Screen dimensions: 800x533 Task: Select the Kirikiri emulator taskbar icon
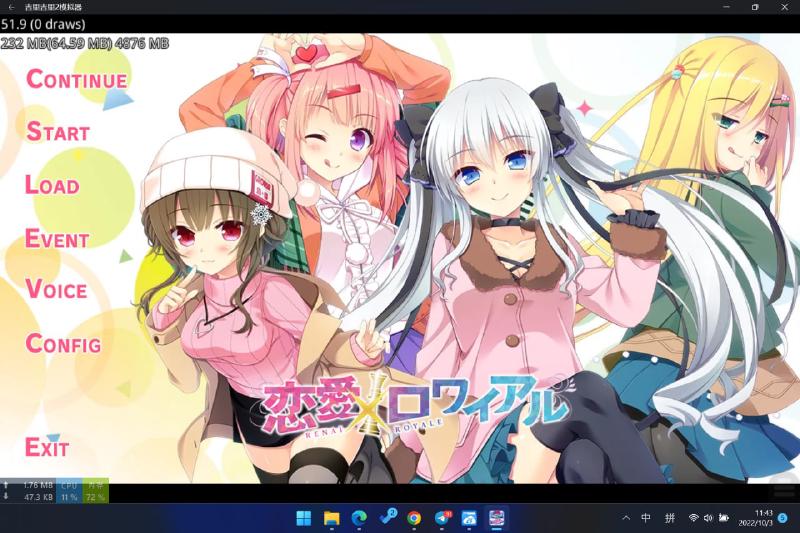point(495,518)
